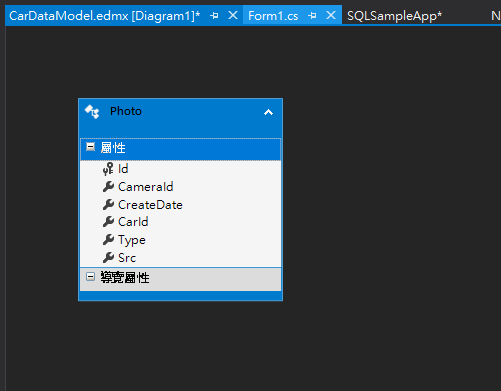Viewport: 501px width, 391px height.
Task: Close the Form1.cs tab
Action: point(331,15)
